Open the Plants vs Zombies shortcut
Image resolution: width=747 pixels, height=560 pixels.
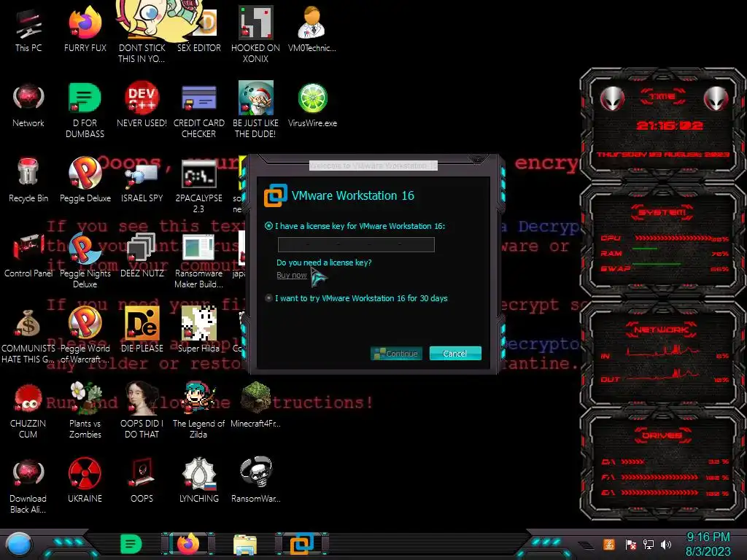coord(85,411)
